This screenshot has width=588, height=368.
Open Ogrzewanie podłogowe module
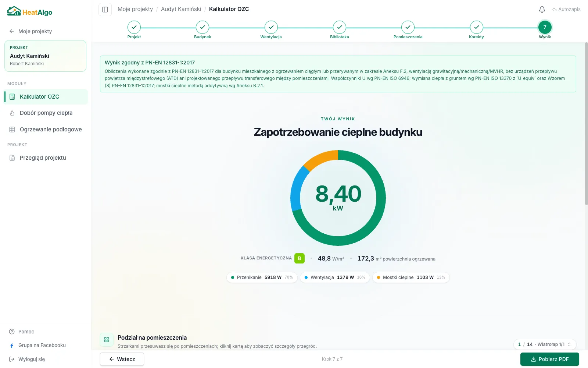(x=46, y=130)
